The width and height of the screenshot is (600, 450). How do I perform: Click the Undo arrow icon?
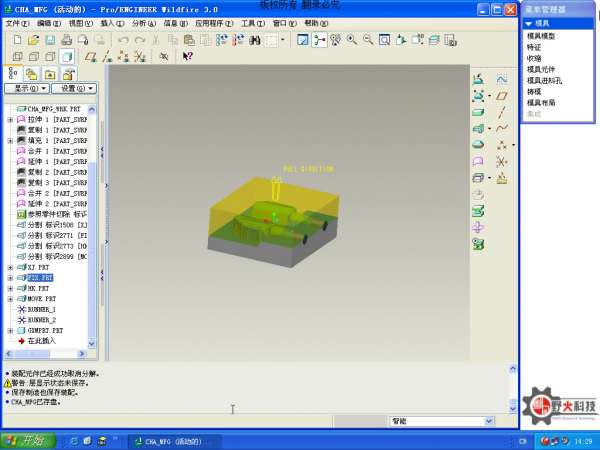pyautogui.click(x=123, y=40)
